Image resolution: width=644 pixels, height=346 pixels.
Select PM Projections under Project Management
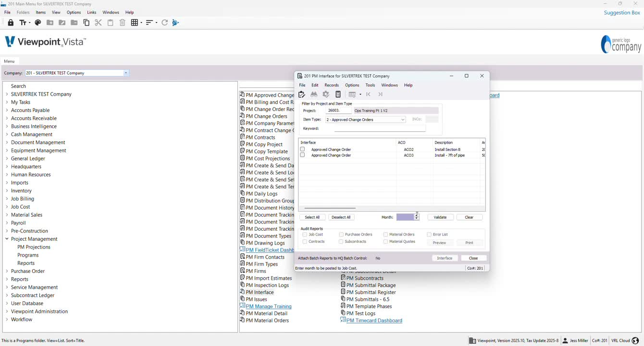pos(34,247)
